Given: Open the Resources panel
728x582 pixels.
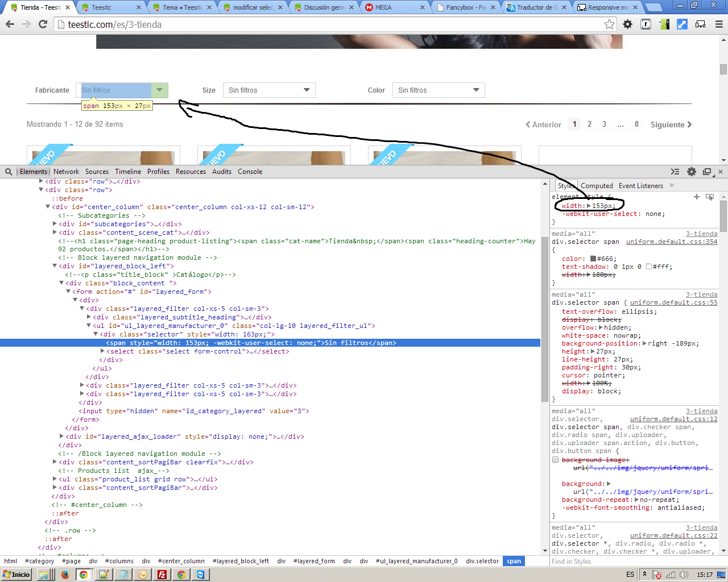Looking at the screenshot, I should coord(191,172).
